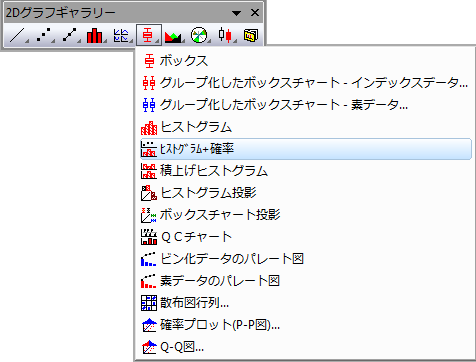The width and height of the screenshot is (476, 362).
Task: Click the blue grouped box icon for 素データ
Action: (x=149, y=105)
